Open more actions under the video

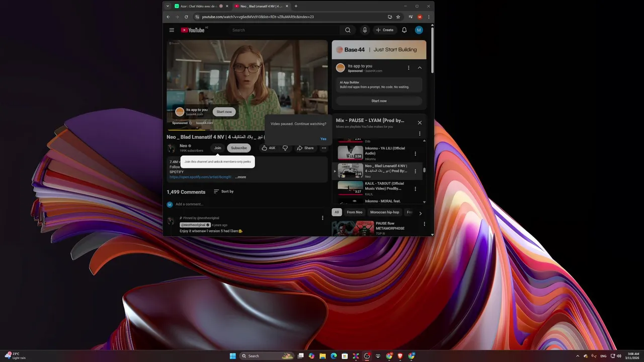[324, 148]
